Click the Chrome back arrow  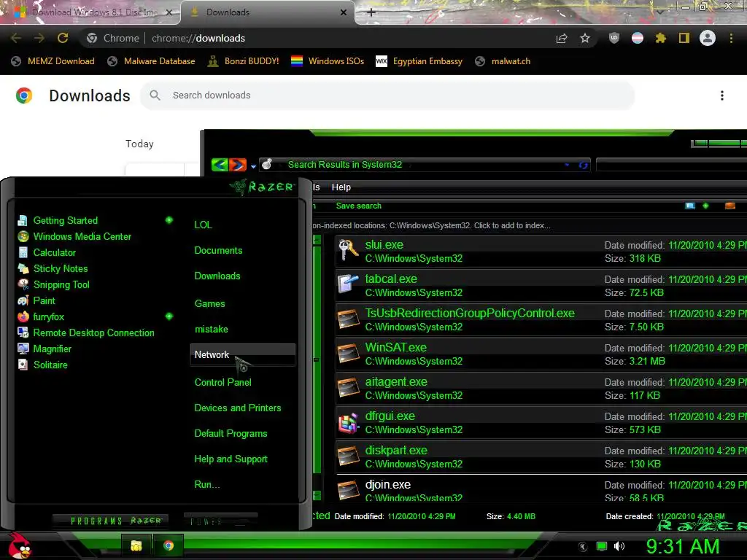coord(16,38)
